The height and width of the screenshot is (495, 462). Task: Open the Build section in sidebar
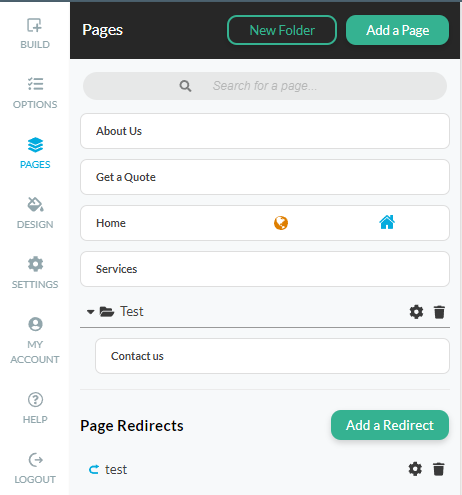tap(35, 34)
